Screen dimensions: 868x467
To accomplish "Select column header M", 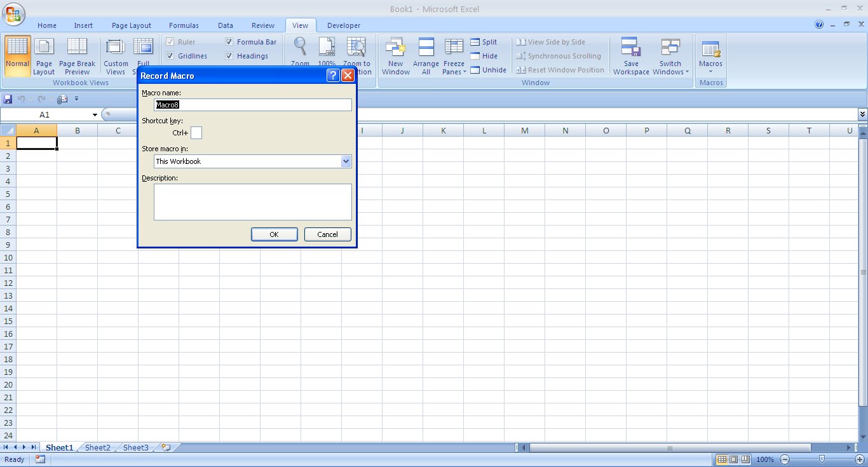I will tap(525, 130).
